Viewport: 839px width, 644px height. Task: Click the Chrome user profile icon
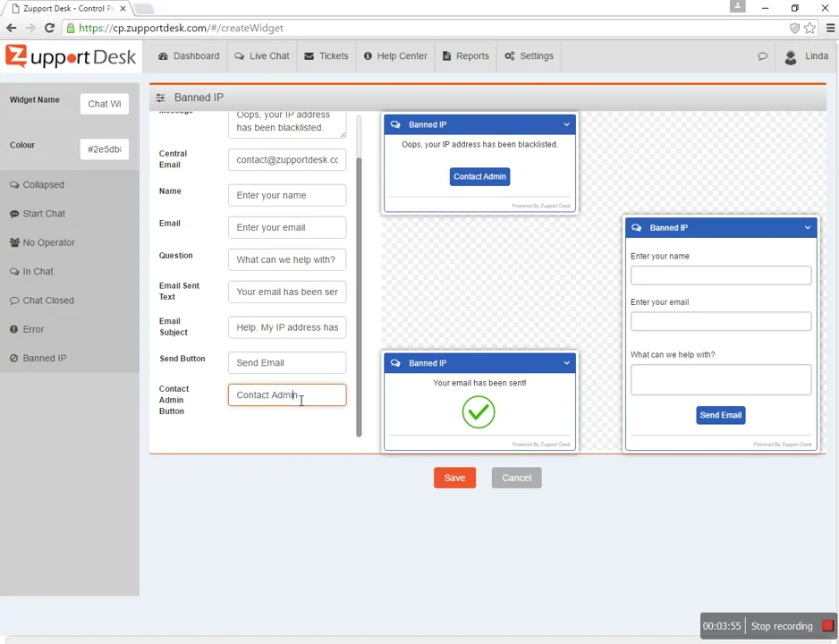pyautogui.click(x=737, y=6)
